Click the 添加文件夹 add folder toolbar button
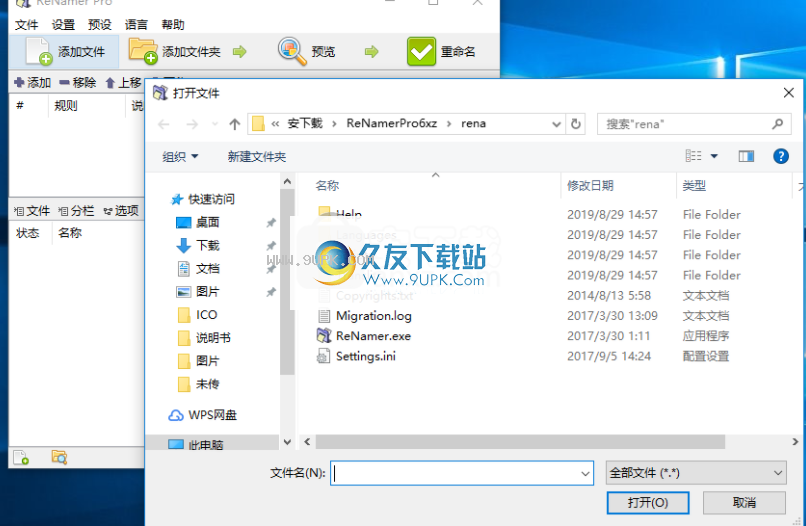The height and width of the screenshot is (526, 806). click(175, 51)
